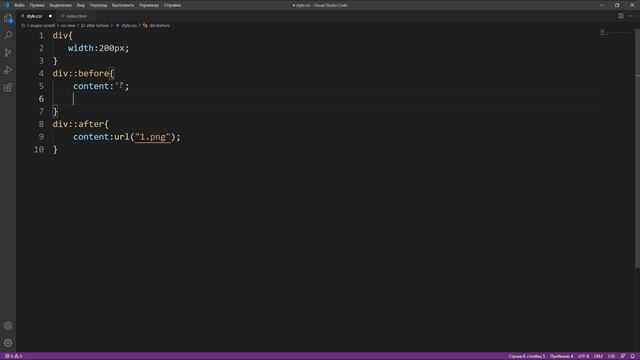Click div::before symbol in breadcrumb
This screenshot has width=640, height=360.
(159, 26)
